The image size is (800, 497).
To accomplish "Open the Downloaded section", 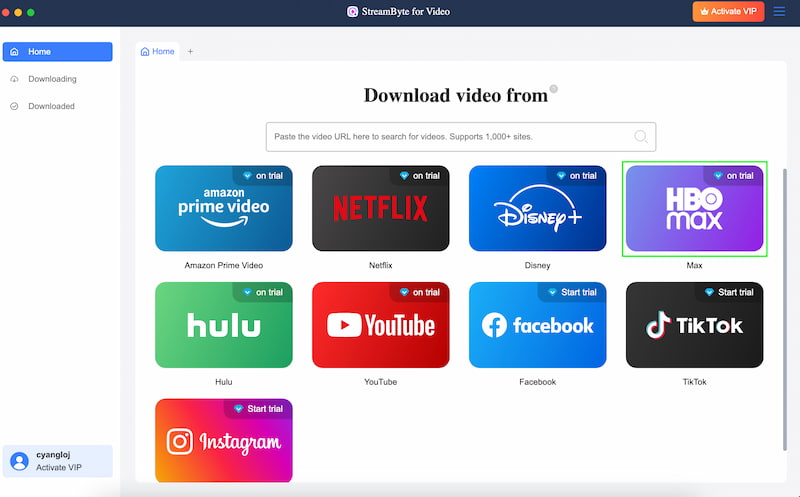I will [x=58, y=106].
